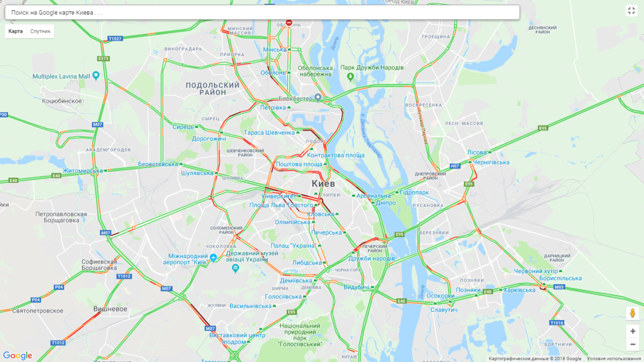
Task: Select Арсенальна metro station label
Action: click(x=374, y=196)
